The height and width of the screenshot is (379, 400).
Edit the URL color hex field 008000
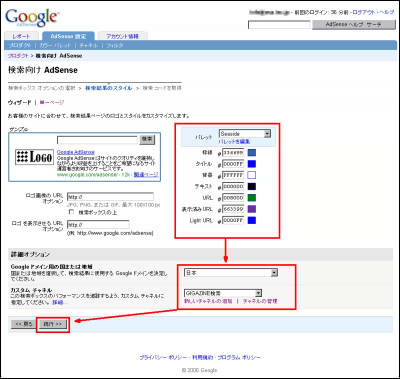233,198
